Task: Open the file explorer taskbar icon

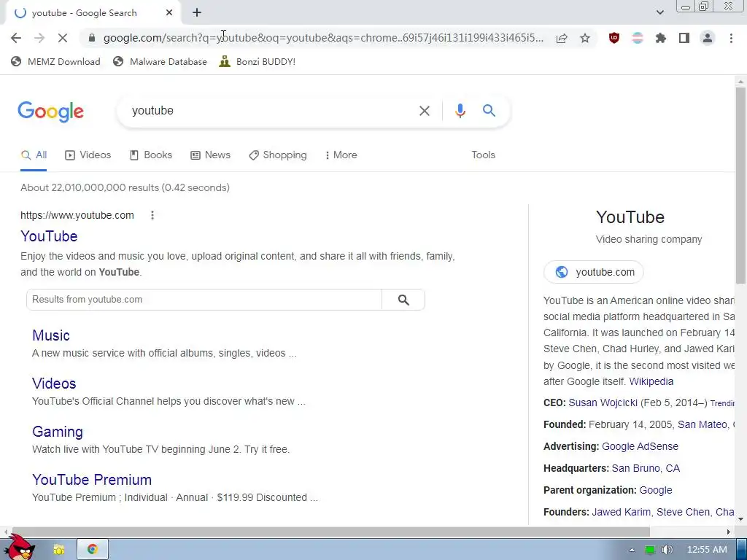Action: [x=58, y=550]
